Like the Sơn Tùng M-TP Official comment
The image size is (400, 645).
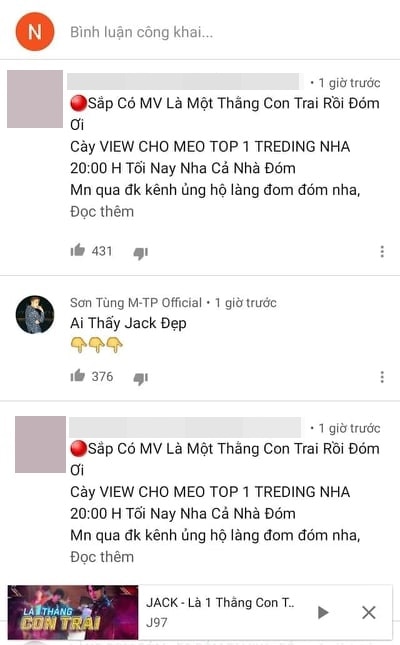[77, 376]
